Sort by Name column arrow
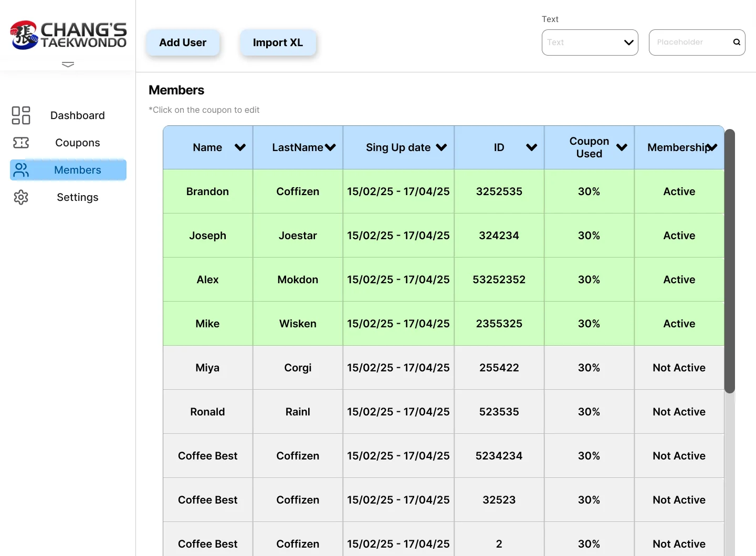The image size is (756, 556). point(240,147)
